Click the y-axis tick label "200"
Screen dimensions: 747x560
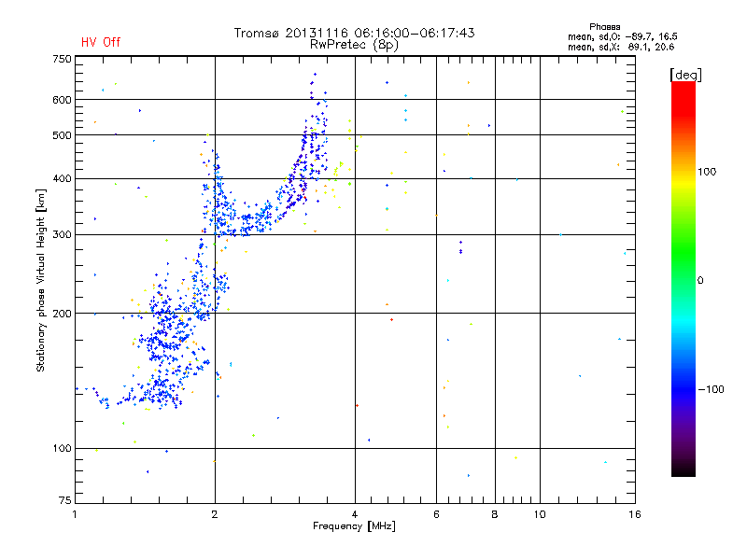point(62,314)
